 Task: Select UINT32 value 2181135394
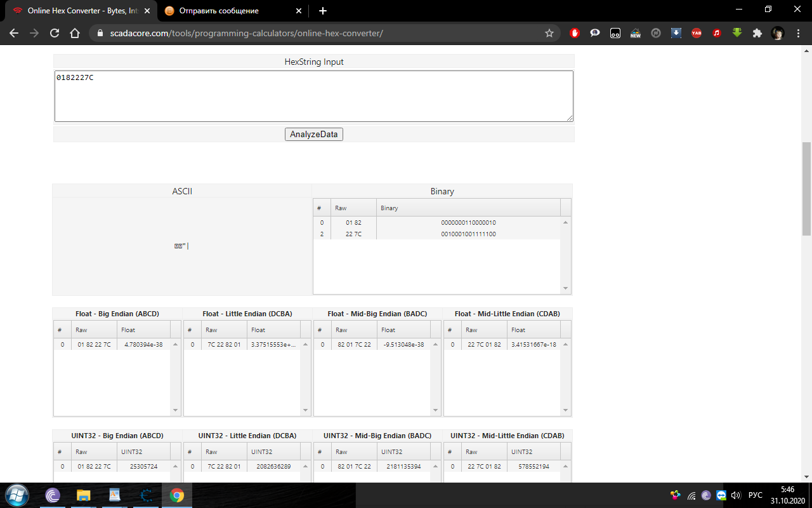tap(403, 467)
